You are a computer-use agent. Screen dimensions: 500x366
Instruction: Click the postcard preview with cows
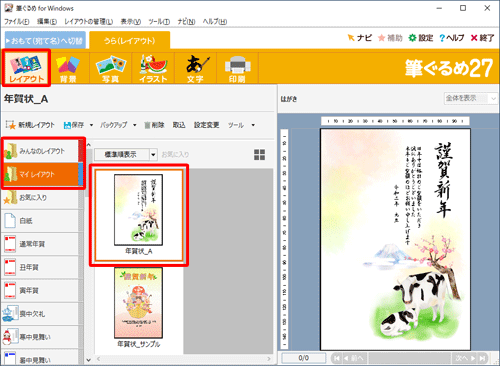pyautogui.click(x=395, y=239)
